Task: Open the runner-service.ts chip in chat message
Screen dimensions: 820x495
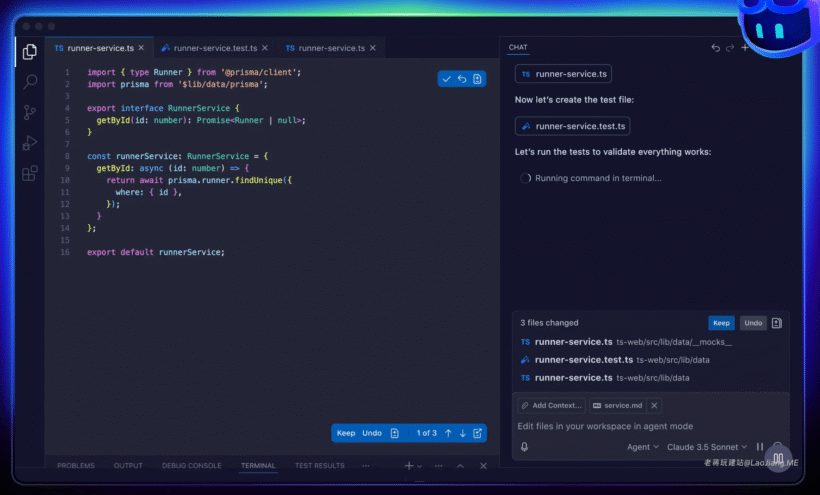Action: coord(563,74)
